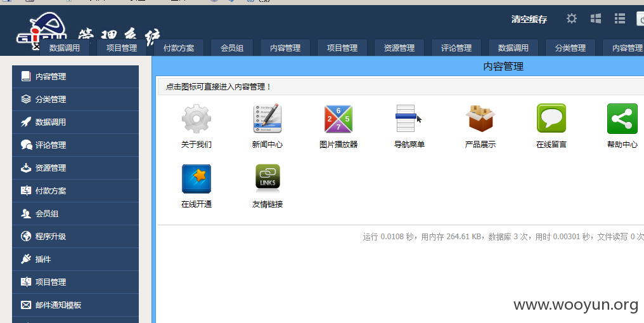644x323 pixels.
Task: Click the hint text 点击图标可直接进入内容管理！
Action: pyautogui.click(x=219, y=87)
